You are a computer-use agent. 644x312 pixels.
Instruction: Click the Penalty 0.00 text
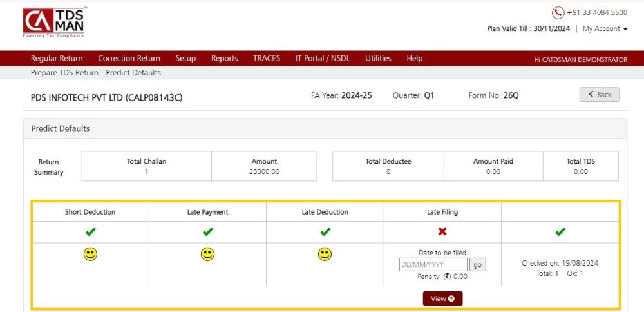point(442,277)
